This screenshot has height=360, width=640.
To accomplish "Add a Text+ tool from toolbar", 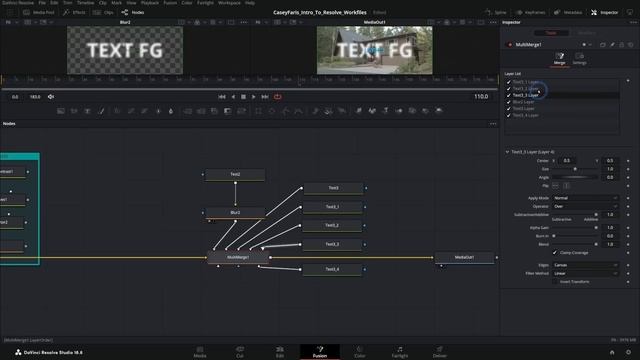I will (87, 111).
